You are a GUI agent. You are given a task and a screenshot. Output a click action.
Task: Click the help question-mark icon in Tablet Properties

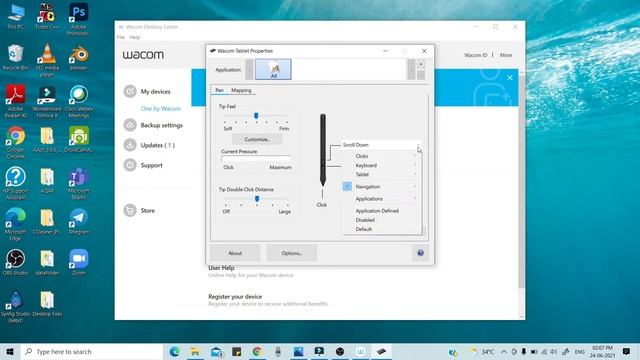[420, 253]
